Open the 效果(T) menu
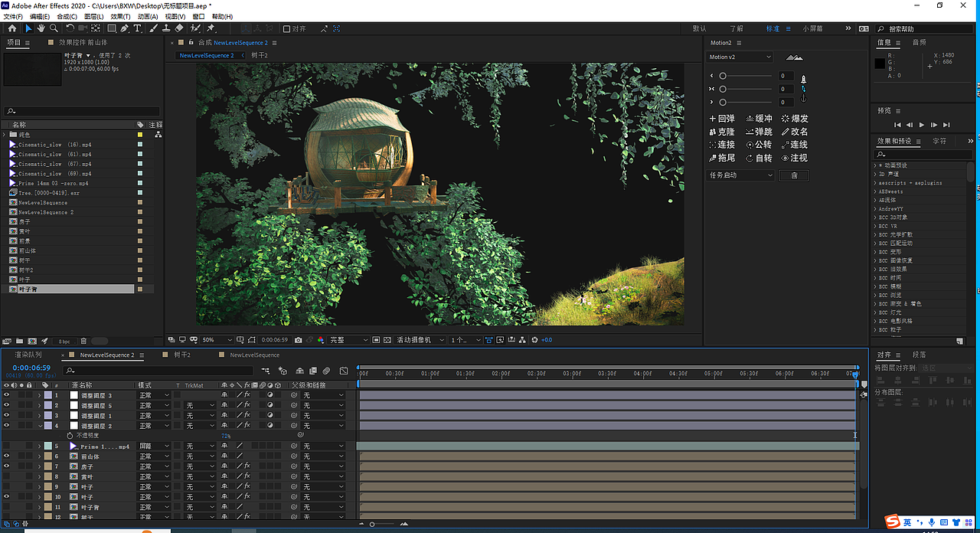980x533 pixels. pyautogui.click(x=120, y=16)
